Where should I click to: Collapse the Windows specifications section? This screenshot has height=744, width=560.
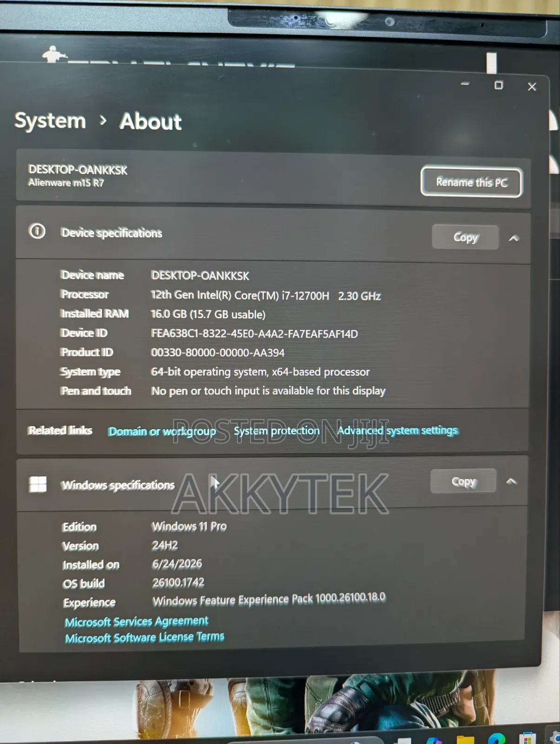[x=511, y=481]
